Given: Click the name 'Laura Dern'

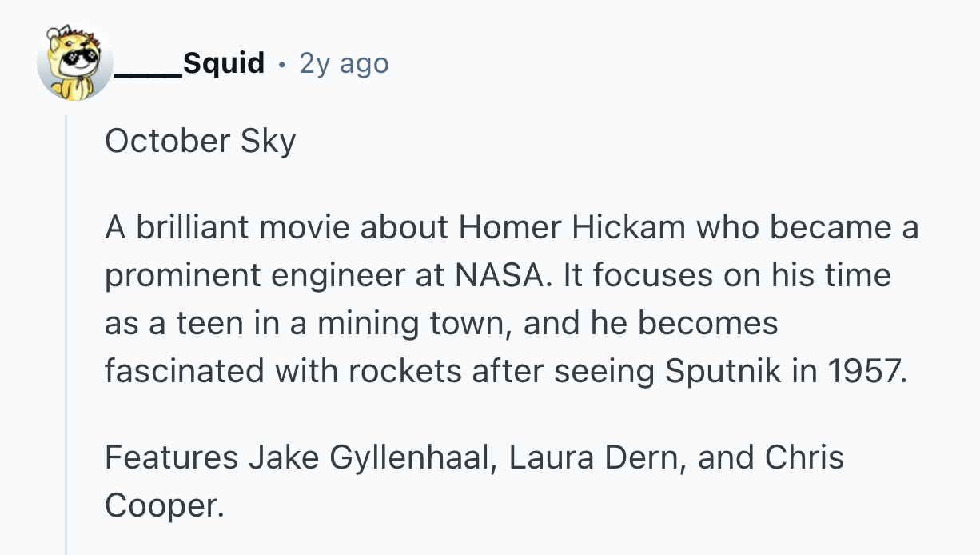Looking at the screenshot, I should [594, 458].
